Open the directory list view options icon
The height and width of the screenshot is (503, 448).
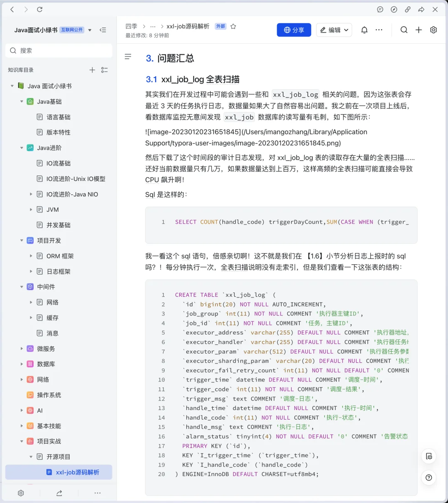[x=105, y=70]
